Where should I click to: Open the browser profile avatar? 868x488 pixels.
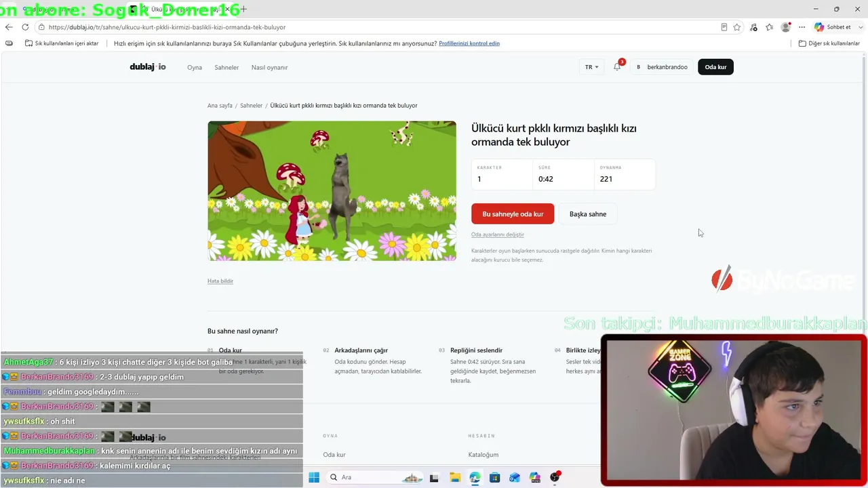click(786, 27)
